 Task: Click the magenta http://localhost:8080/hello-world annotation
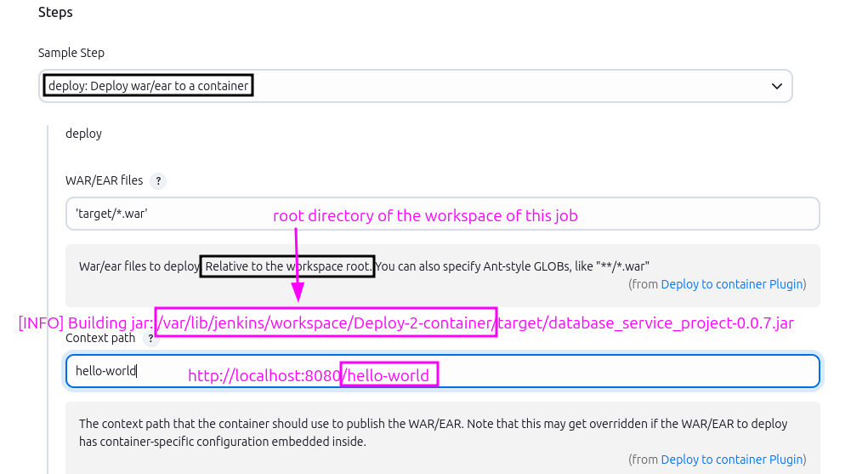pos(313,375)
